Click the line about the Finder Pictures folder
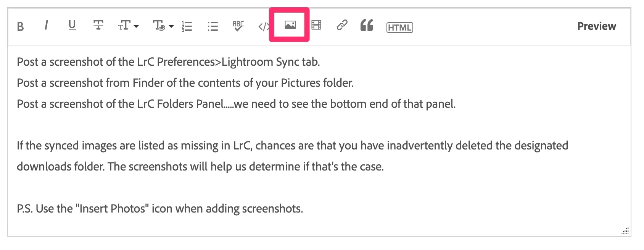644x250 pixels. tap(185, 83)
